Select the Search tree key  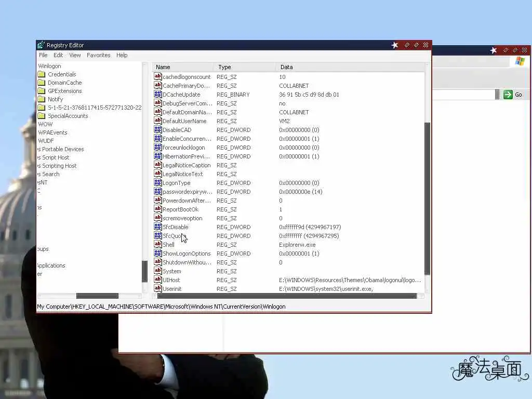[x=48, y=174]
